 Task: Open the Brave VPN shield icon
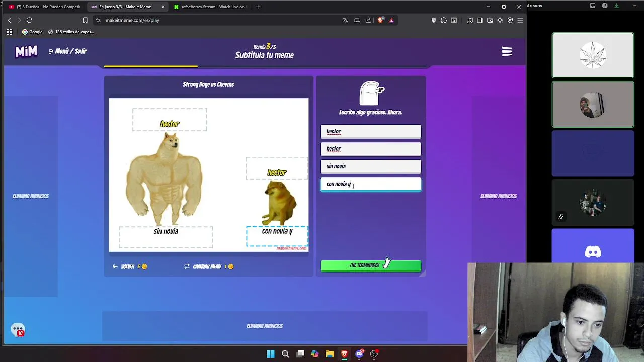click(510, 20)
